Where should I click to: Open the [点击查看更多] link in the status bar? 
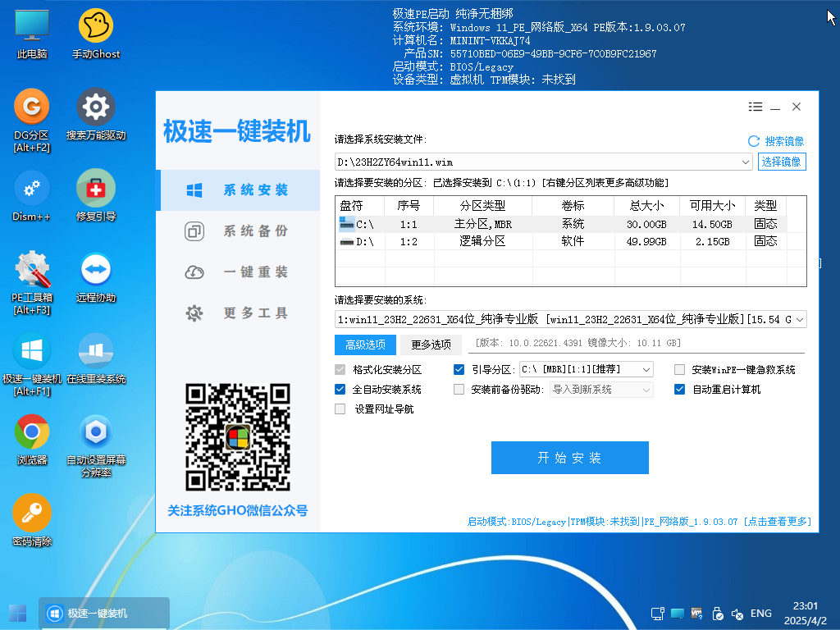pyautogui.click(x=778, y=522)
